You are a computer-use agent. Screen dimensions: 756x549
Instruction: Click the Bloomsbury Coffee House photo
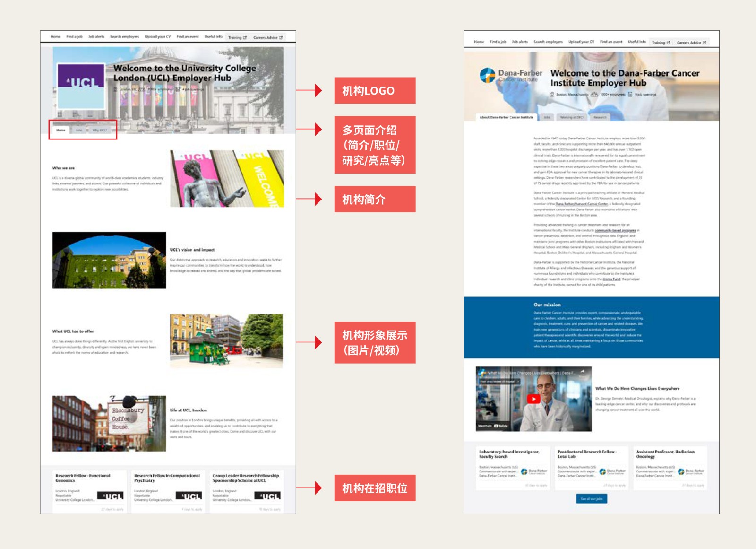pyautogui.click(x=109, y=423)
